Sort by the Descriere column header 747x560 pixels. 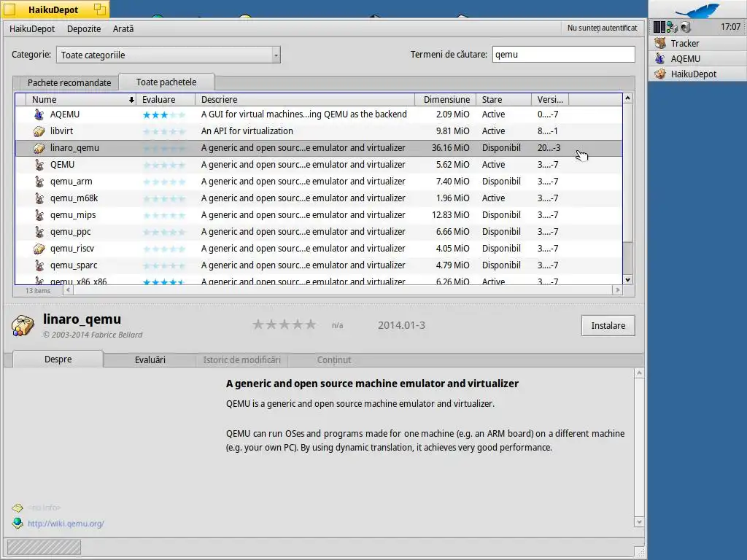click(x=305, y=99)
